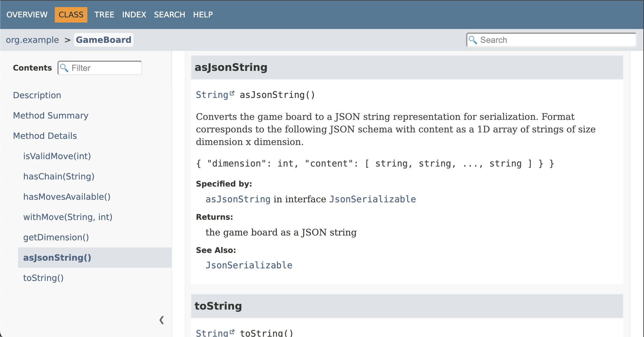Screen dimensions: 644x337
Task: Open the JsonSerializable link under See Also
Action: pos(249,265)
